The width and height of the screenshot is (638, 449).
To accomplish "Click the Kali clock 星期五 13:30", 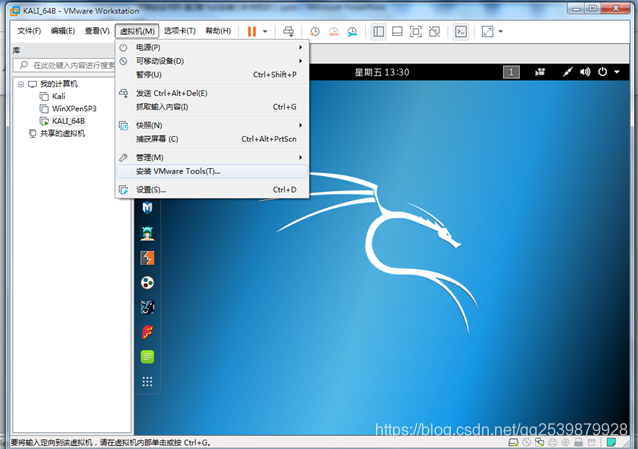I will pyautogui.click(x=382, y=72).
